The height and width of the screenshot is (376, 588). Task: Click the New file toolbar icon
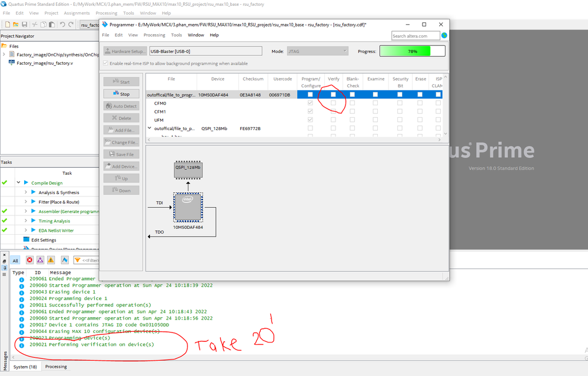[7, 24]
